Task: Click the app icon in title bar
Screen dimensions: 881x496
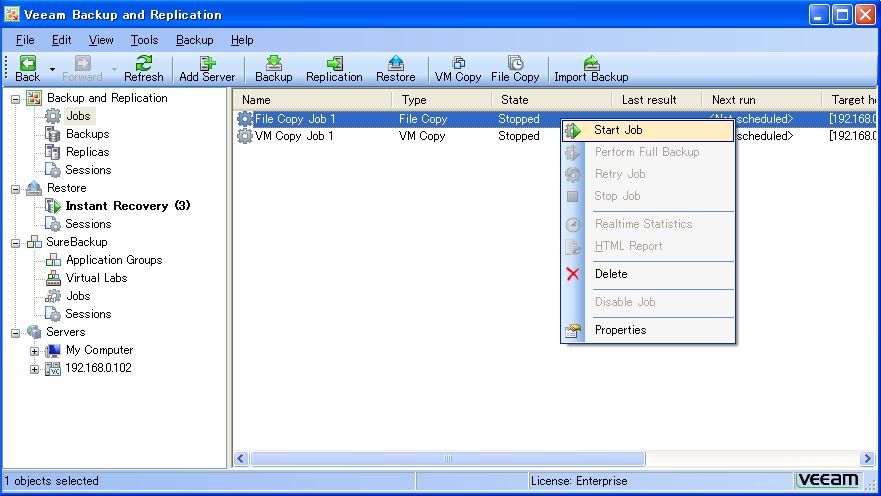Action: pos(12,14)
